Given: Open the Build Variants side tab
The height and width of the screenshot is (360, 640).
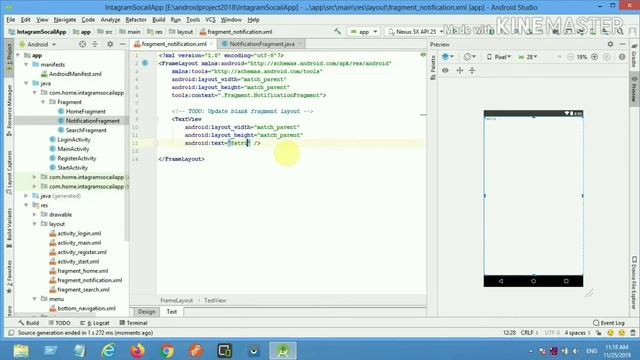Looking at the screenshot, I should click(x=9, y=228).
